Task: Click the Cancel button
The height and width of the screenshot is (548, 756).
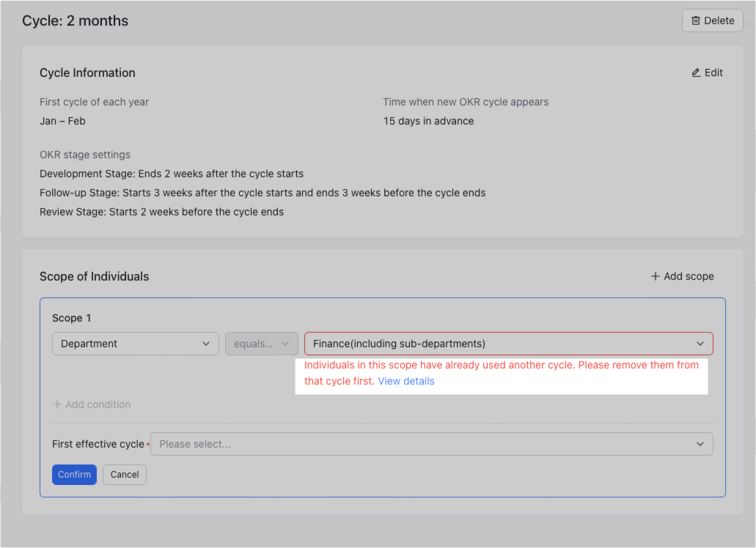Action: pos(124,475)
